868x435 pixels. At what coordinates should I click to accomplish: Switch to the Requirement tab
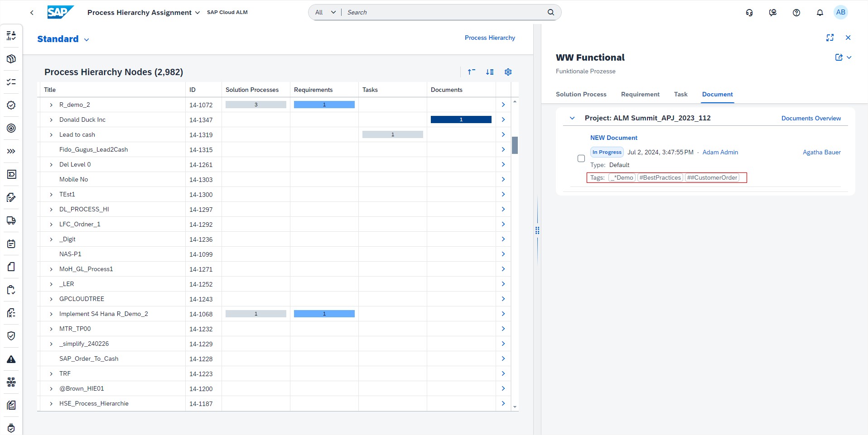point(640,94)
